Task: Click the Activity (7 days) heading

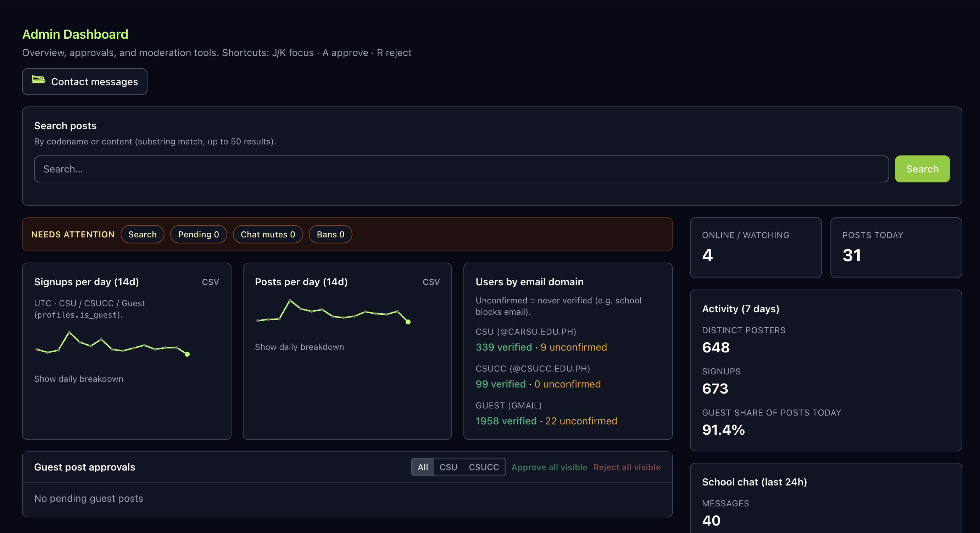Action: tap(740, 308)
